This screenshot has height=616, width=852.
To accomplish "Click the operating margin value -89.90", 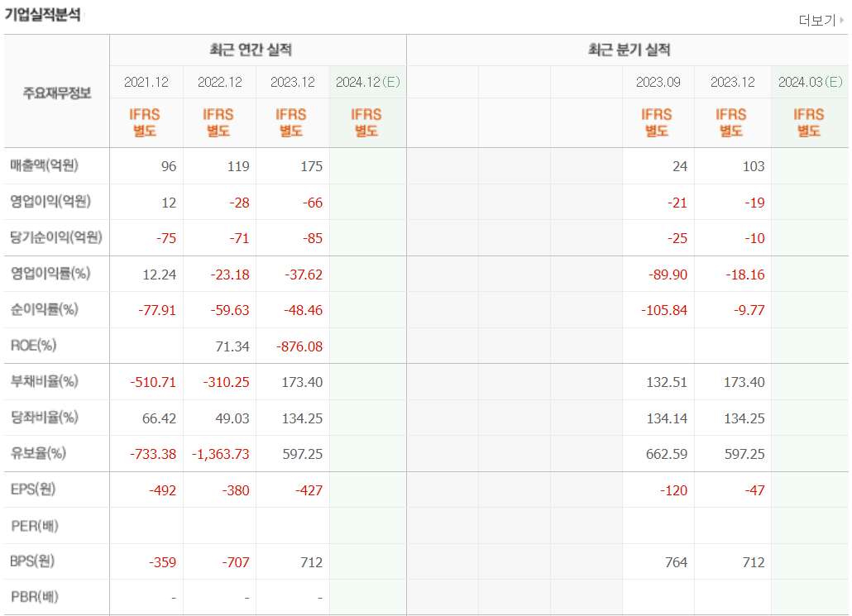I will coord(668,275).
